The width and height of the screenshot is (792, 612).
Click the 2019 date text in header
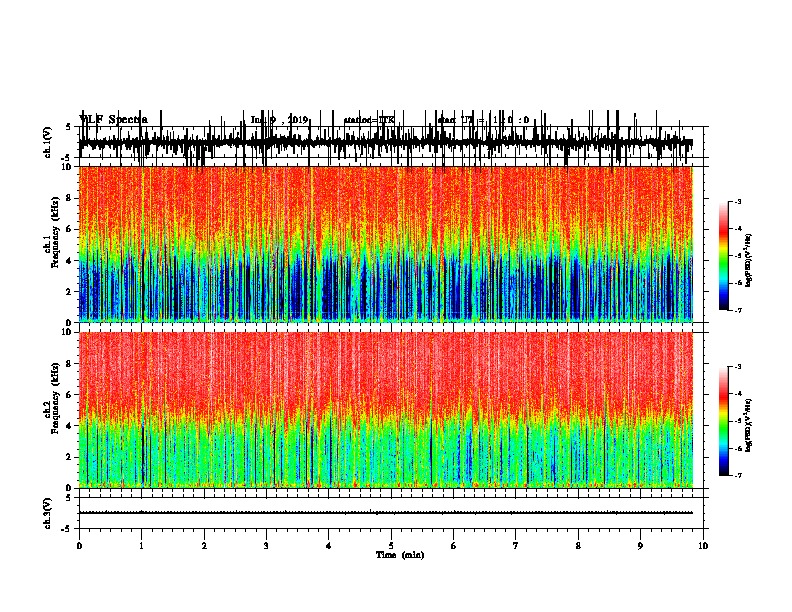(298, 120)
